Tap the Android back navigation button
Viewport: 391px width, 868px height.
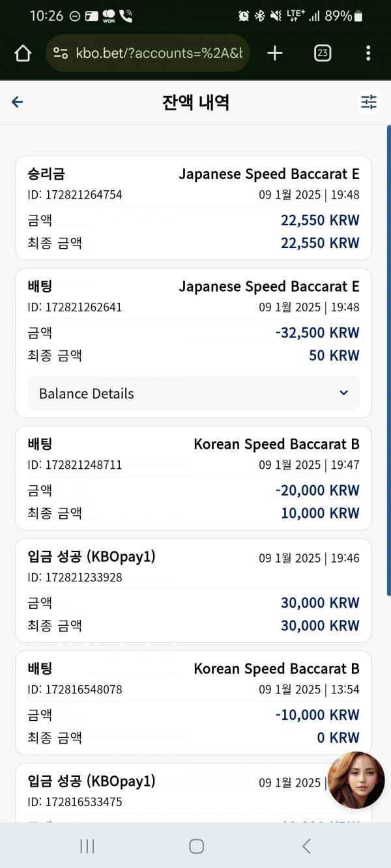306,846
